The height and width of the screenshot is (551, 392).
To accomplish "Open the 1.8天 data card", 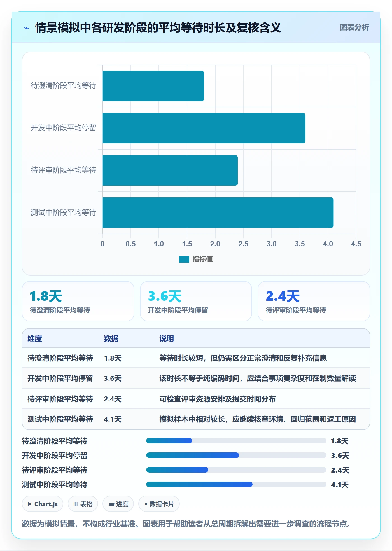I will point(78,301).
